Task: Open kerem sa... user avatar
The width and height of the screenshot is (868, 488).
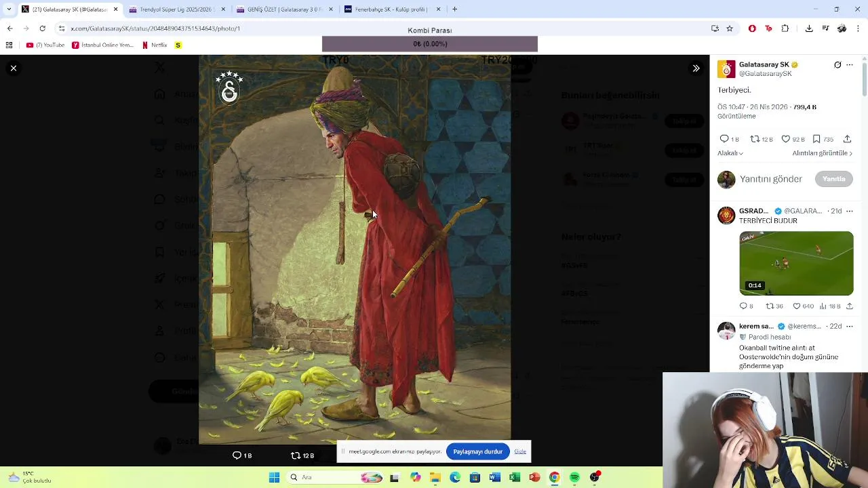Action: click(726, 331)
